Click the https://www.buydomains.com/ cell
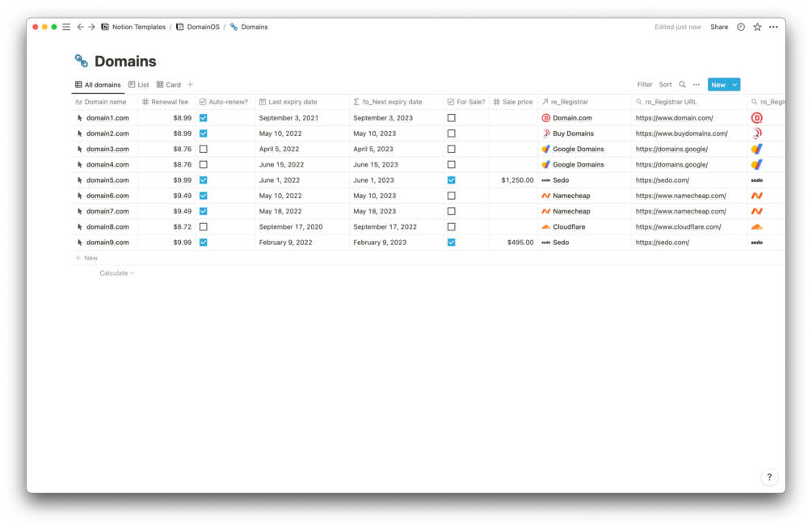Viewport: 812px width, 528px height. 688,133
